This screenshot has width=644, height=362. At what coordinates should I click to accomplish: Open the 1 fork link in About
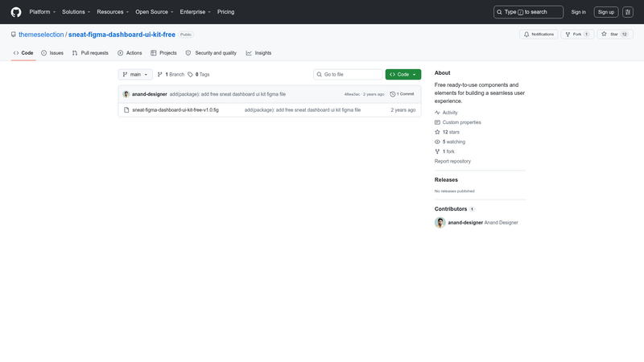pyautogui.click(x=444, y=151)
